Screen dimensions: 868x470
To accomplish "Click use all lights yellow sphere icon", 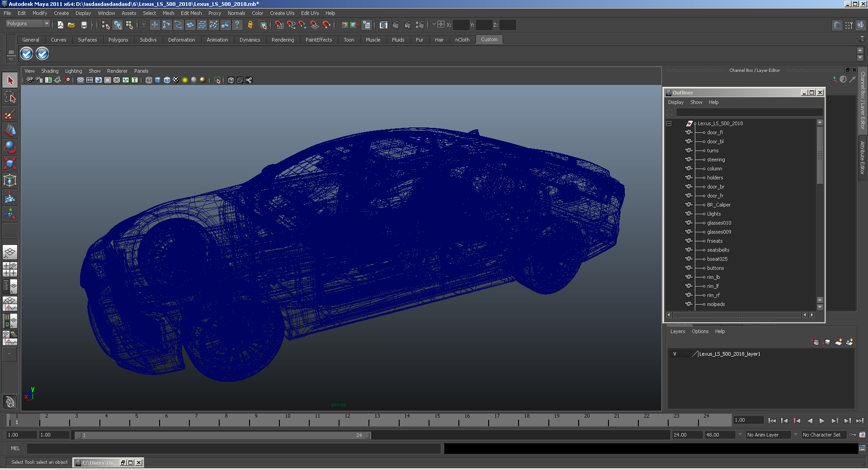I will (184, 80).
